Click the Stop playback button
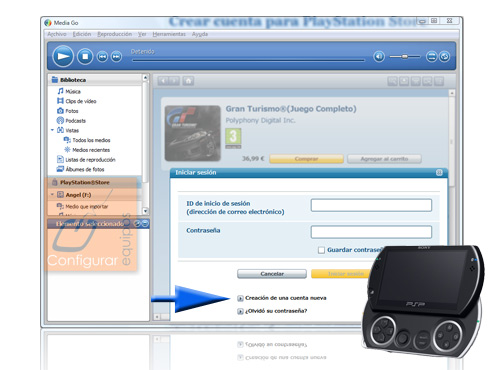The height and width of the screenshot is (370, 500). [x=85, y=56]
